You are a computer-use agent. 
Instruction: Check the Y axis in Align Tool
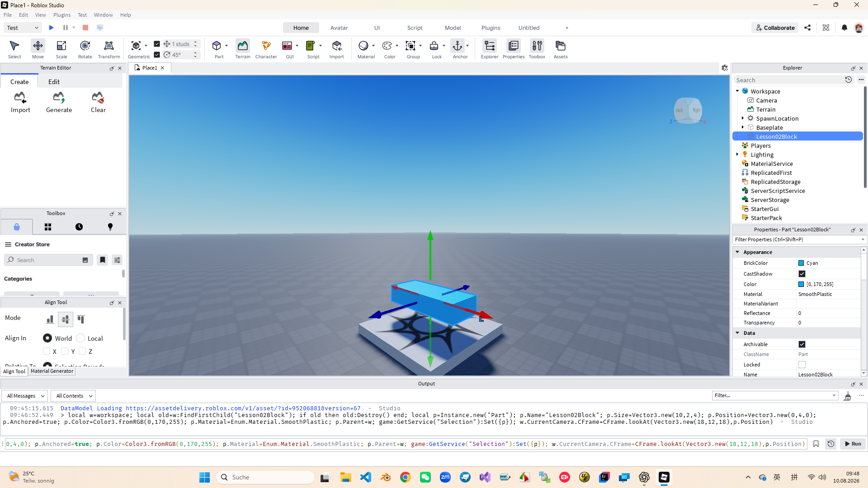(x=65, y=351)
